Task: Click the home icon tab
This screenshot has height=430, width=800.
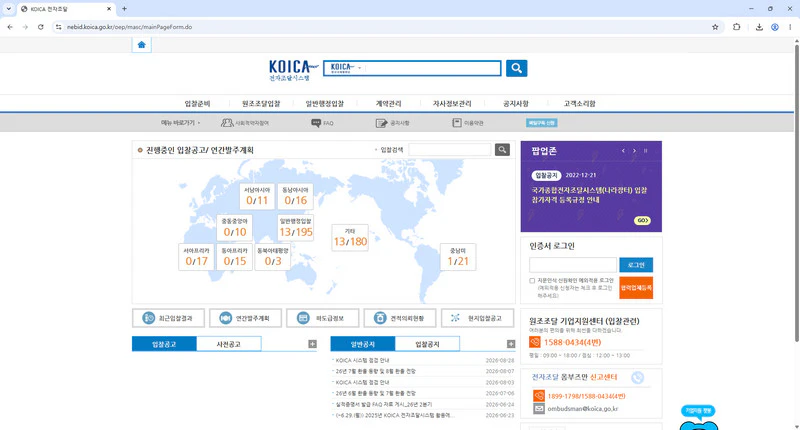Action: (x=141, y=45)
